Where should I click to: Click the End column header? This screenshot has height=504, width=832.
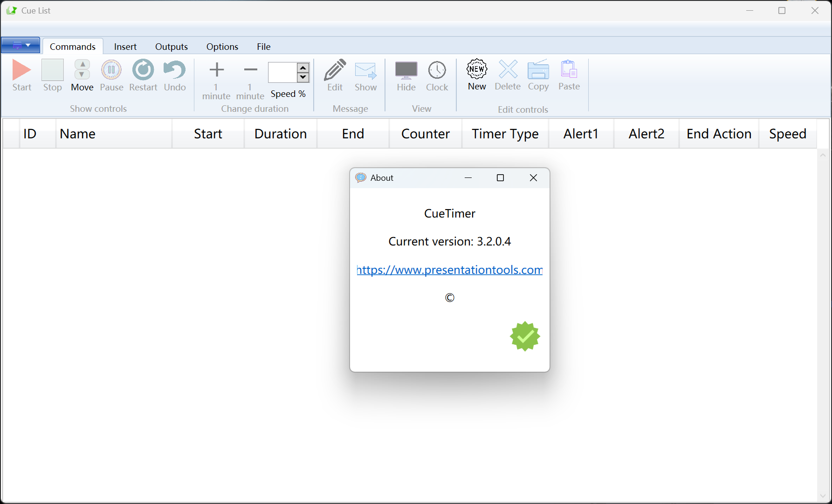point(353,134)
